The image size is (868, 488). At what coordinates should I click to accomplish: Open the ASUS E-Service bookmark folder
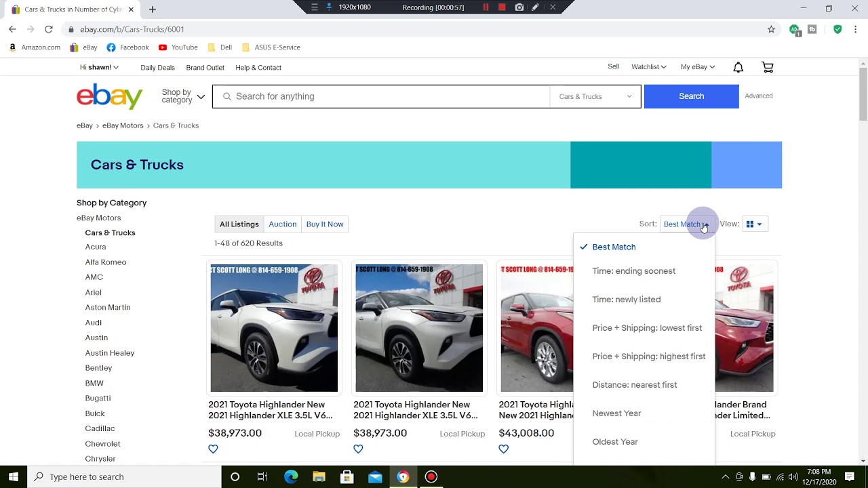(271, 47)
